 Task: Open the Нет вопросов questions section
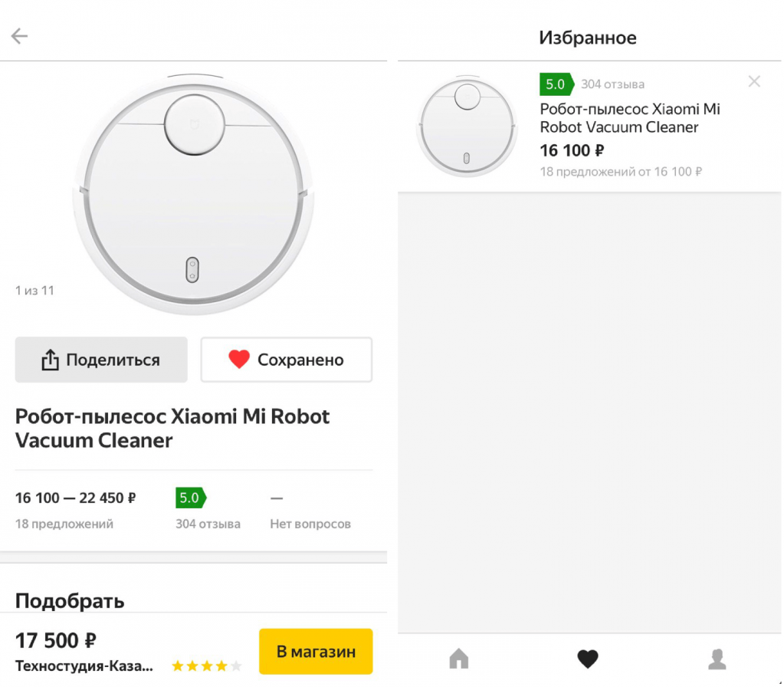coord(310,524)
